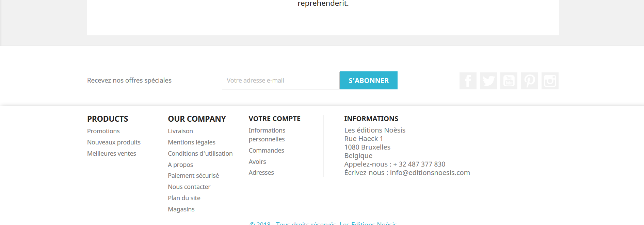Open Conditions d'utilisation link
644x225 pixels.
pyautogui.click(x=200, y=154)
